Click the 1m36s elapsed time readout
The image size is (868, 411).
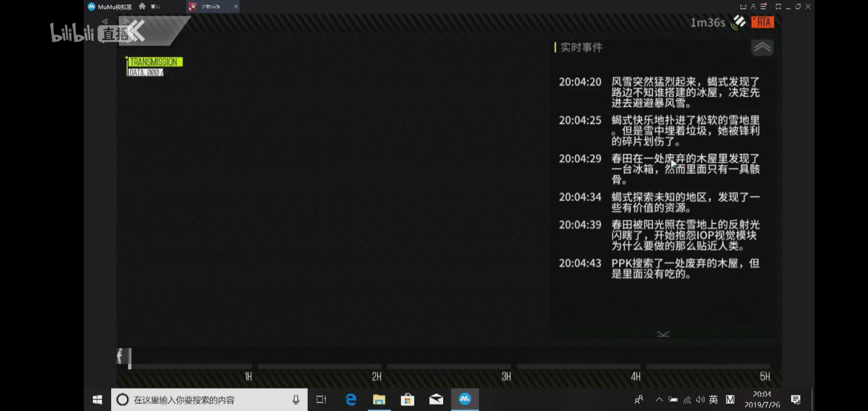707,23
